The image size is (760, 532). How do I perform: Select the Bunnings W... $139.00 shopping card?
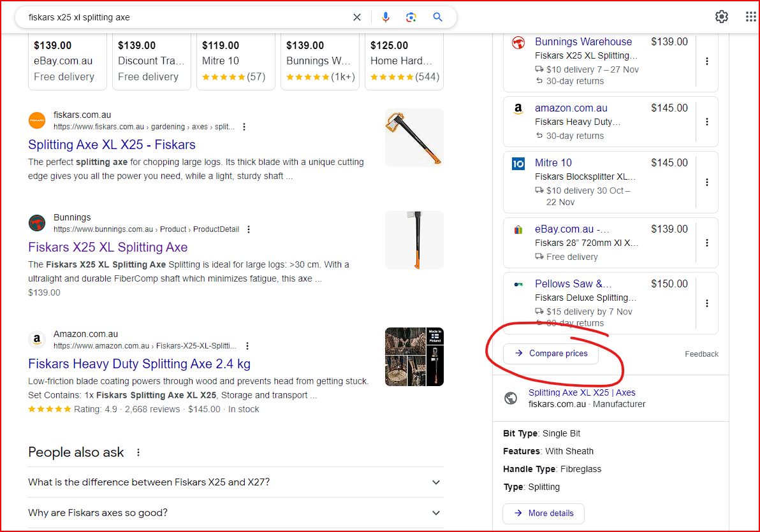(320, 62)
